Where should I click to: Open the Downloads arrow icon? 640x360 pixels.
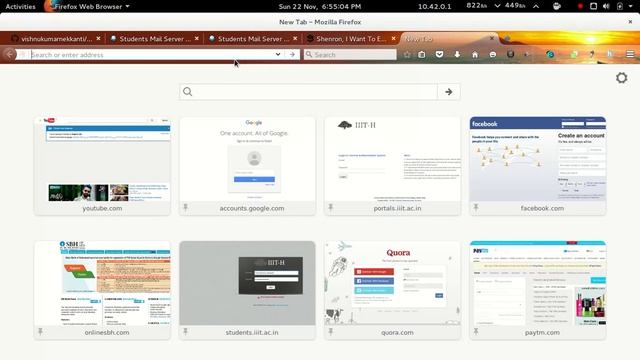click(x=457, y=54)
